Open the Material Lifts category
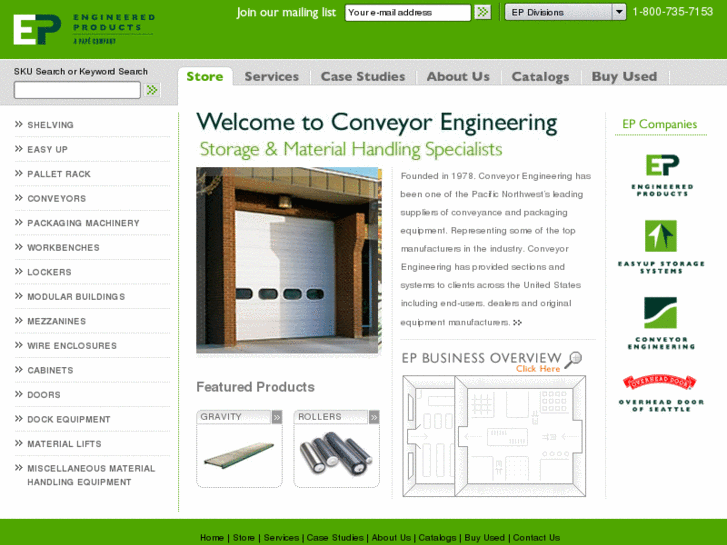 [64, 444]
